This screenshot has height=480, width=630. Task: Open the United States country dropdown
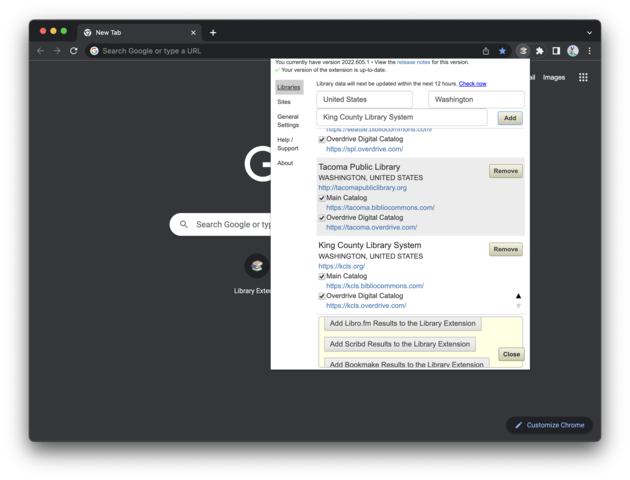tap(364, 99)
